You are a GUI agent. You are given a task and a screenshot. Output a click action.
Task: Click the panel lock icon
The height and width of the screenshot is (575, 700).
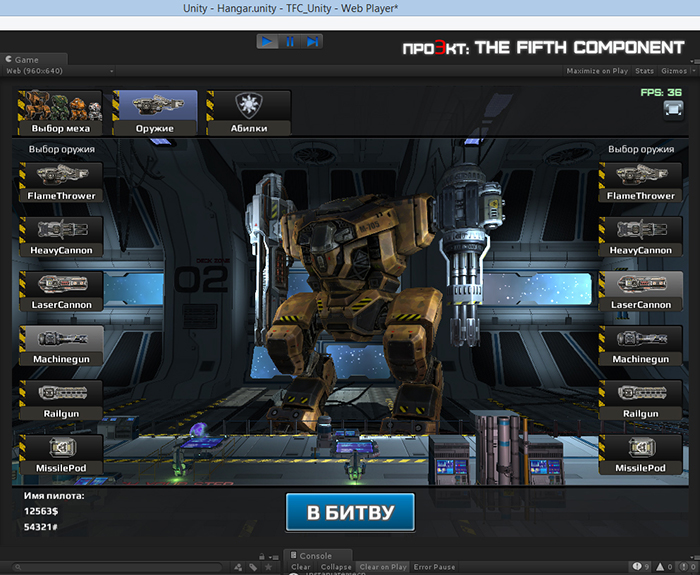[x=262, y=556]
